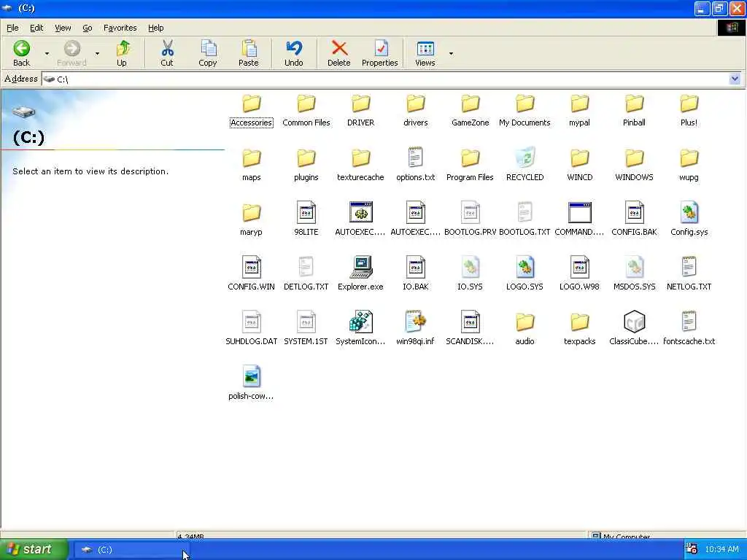
Task: Select the polish-cow image file
Action: click(252, 384)
